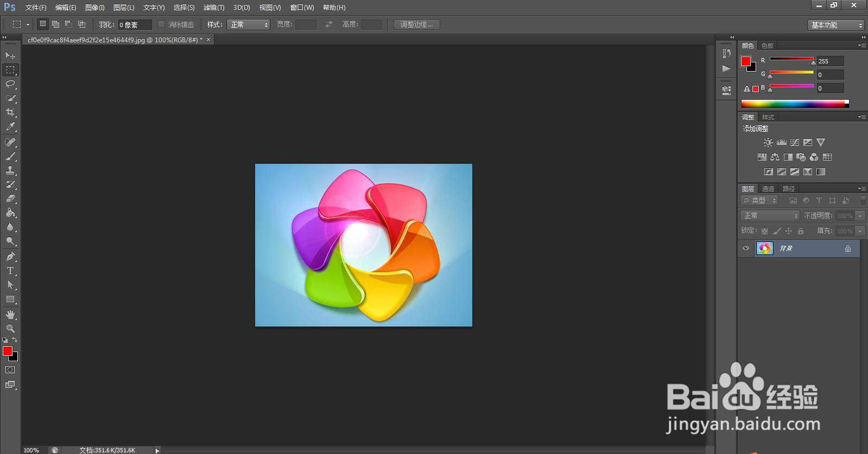Open the 填充 fill dropdown arrow
Screen dimensions: 868x454
pos(860,231)
